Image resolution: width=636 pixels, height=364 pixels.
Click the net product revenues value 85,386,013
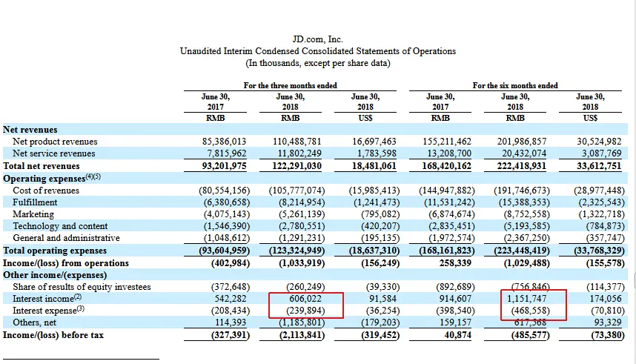pyautogui.click(x=224, y=142)
